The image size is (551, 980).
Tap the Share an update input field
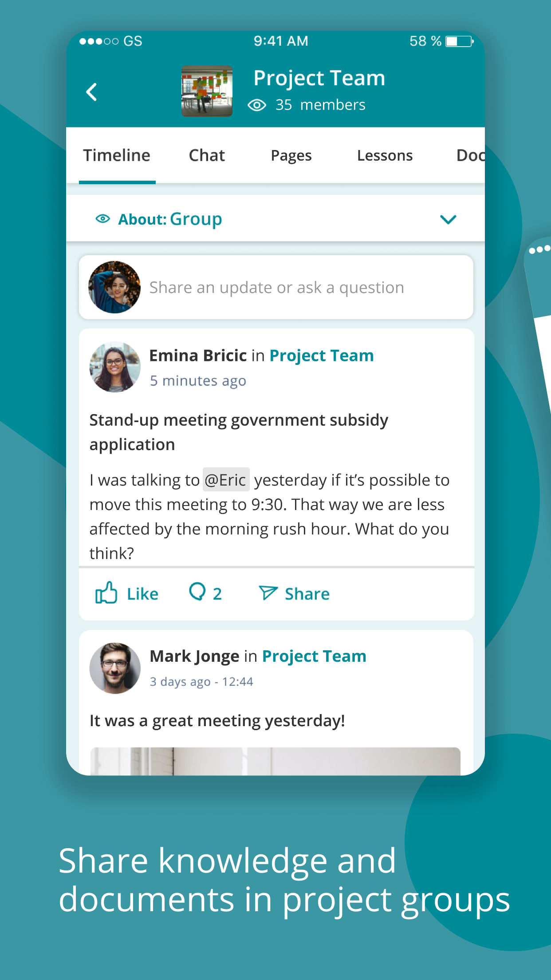tap(276, 287)
